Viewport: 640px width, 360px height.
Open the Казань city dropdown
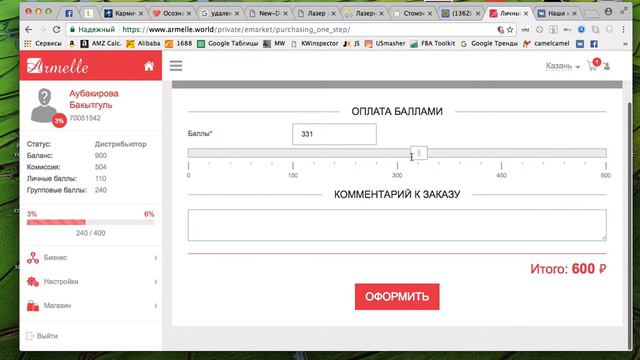(562, 66)
